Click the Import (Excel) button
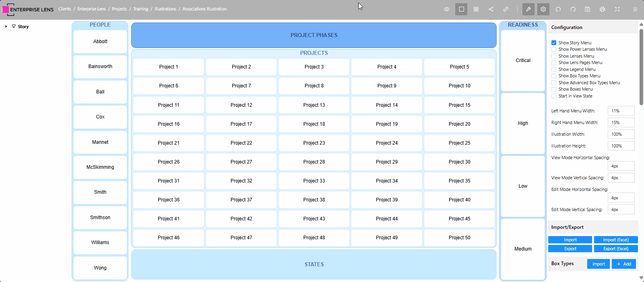Viewport: 644px width, 282px height. point(616,240)
